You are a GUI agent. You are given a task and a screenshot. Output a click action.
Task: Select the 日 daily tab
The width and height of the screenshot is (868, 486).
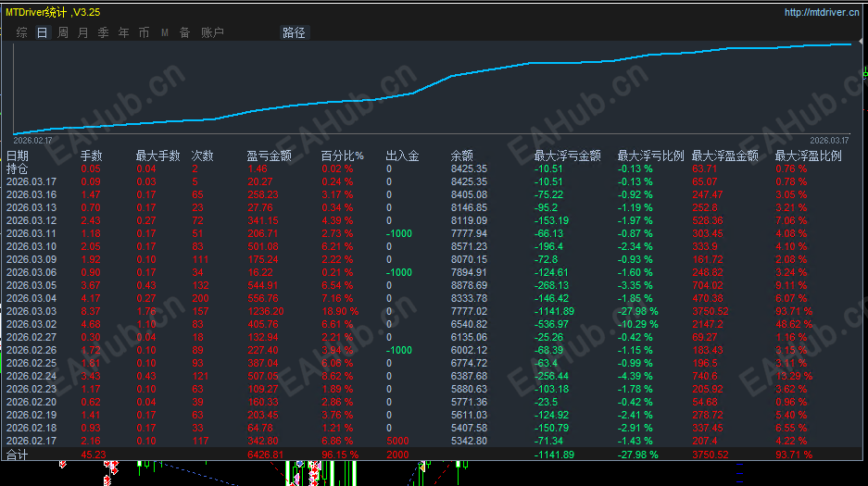(42, 32)
